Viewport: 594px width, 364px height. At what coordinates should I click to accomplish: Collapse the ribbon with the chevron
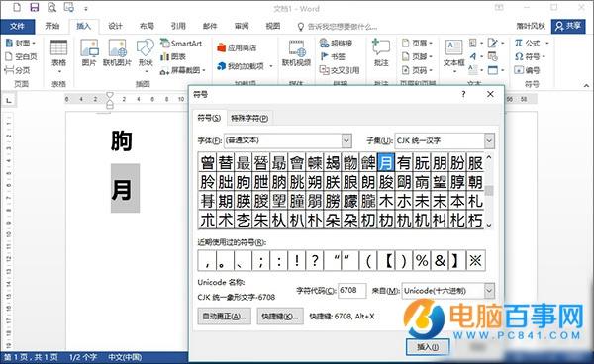[586, 86]
